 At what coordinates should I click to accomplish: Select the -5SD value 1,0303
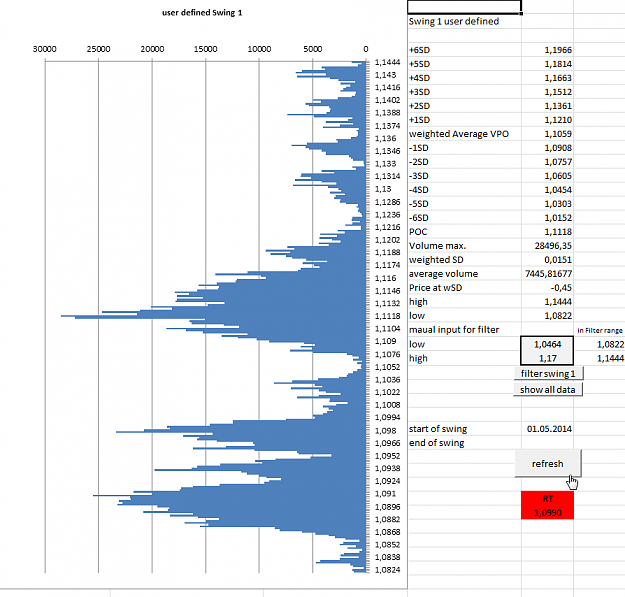[x=558, y=204]
